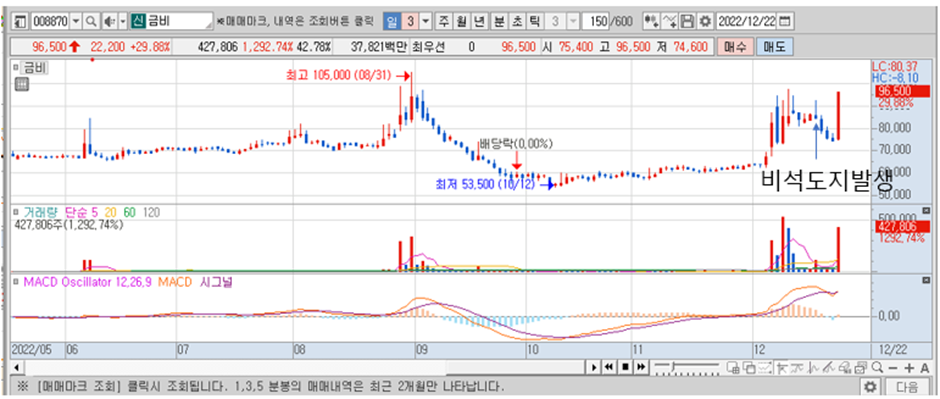
Task: Click the speaker sound icon
Action: click(x=109, y=22)
